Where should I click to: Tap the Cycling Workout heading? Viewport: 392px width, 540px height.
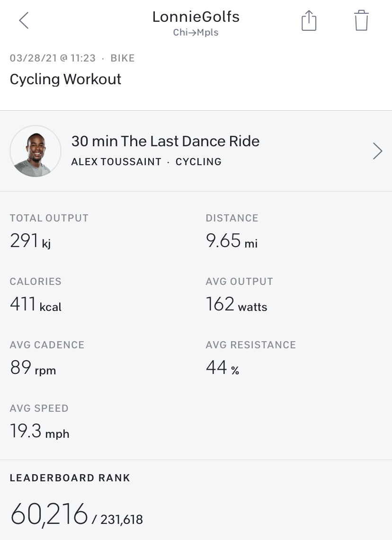coord(65,79)
